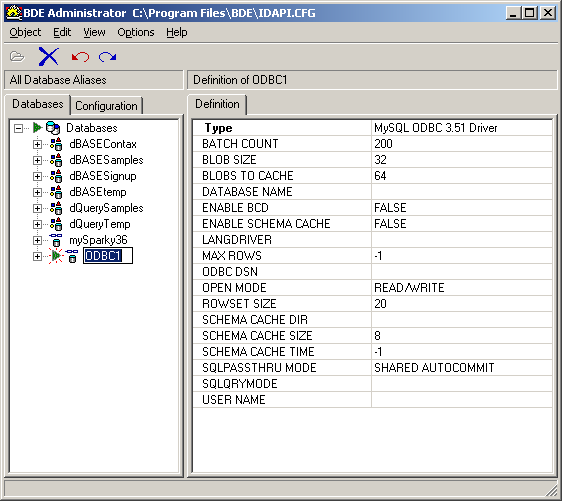The height and width of the screenshot is (501, 562).
Task: Expand the dBASESignup tree node
Action: pyautogui.click(x=37, y=176)
